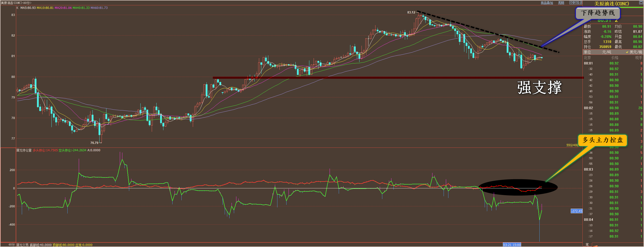
Task: Click the A:0.0000 indicator value
Action: tap(94, 150)
